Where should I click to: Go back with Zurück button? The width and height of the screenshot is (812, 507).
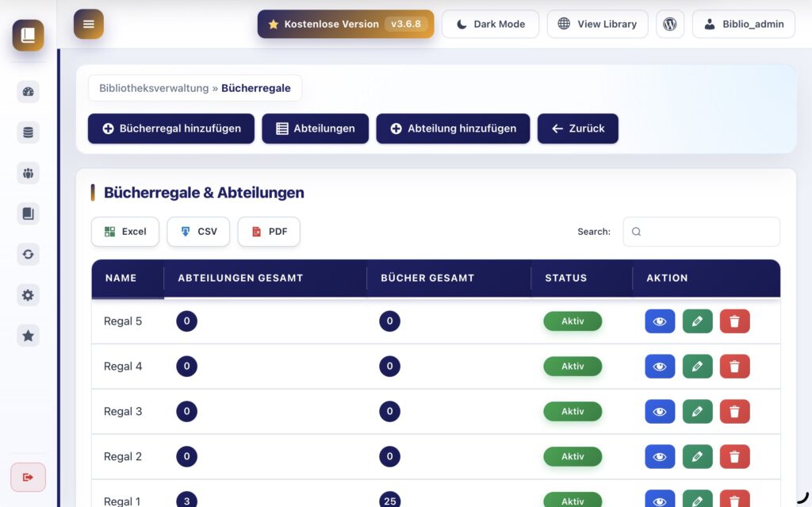click(578, 129)
